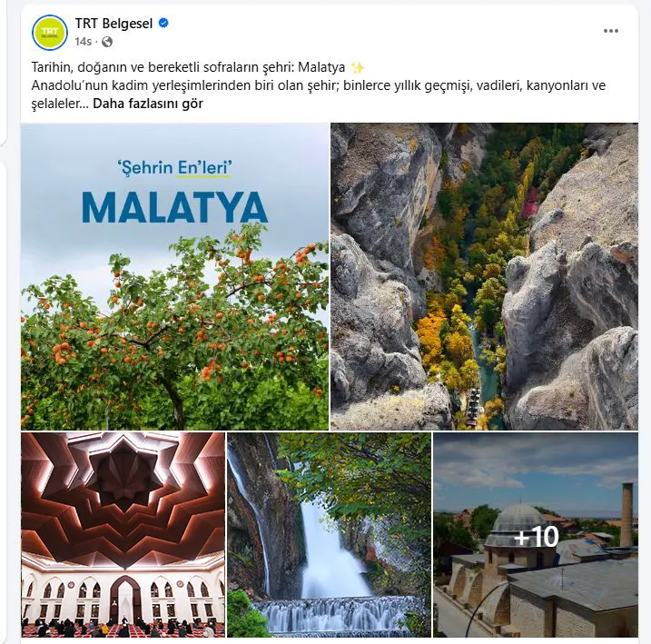The image size is (651, 644).
Task: Click the globe public audience icon
Action: 107,42
